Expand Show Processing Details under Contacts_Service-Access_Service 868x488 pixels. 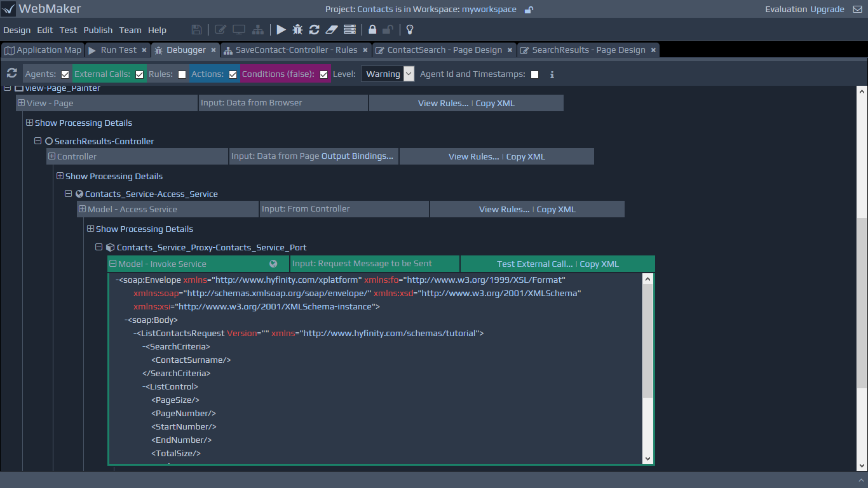coord(90,229)
